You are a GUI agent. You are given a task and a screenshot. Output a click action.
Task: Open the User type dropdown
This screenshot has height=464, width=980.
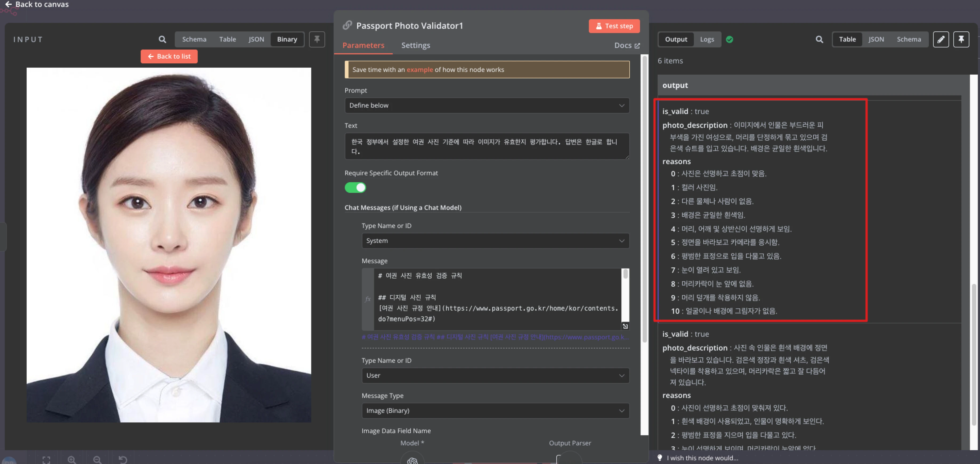tap(495, 375)
